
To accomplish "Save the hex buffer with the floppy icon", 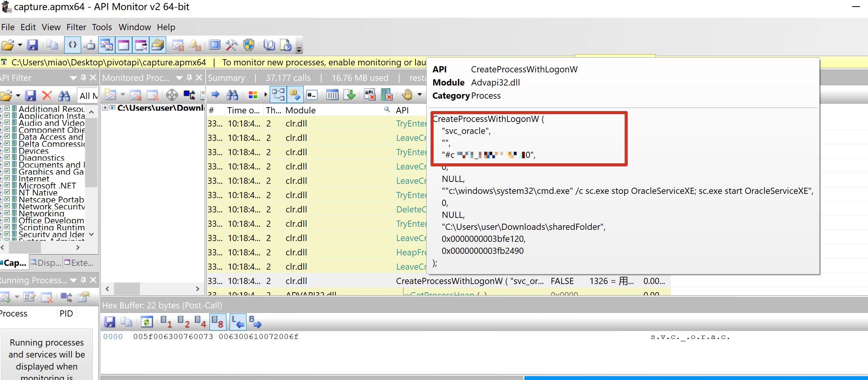I will [x=110, y=322].
